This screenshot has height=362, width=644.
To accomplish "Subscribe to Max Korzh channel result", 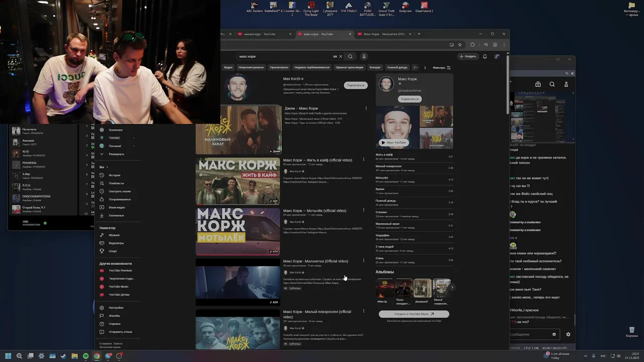I will coord(356,85).
